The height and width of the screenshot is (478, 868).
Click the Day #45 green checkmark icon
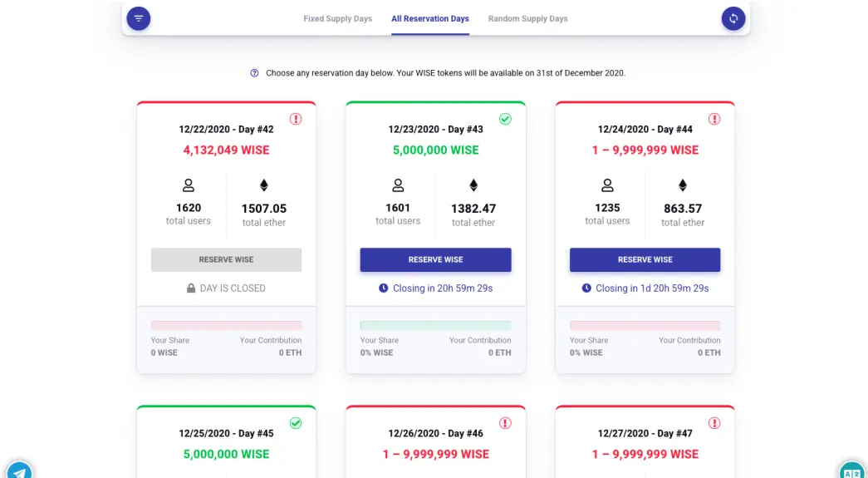(x=296, y=422)
